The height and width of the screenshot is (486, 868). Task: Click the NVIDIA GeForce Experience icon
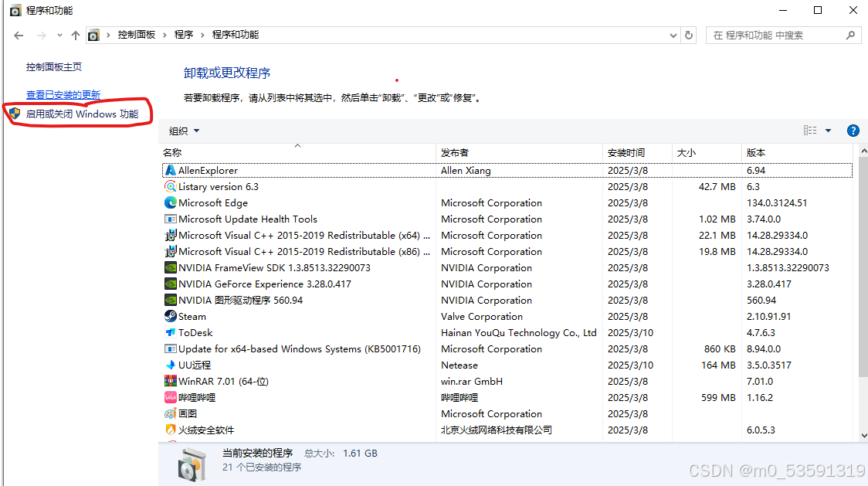[x=171, y=284]
